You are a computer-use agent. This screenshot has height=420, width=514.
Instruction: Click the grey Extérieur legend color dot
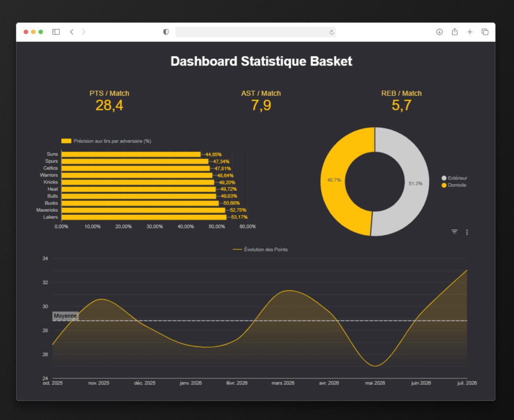(x=444, y=178)
